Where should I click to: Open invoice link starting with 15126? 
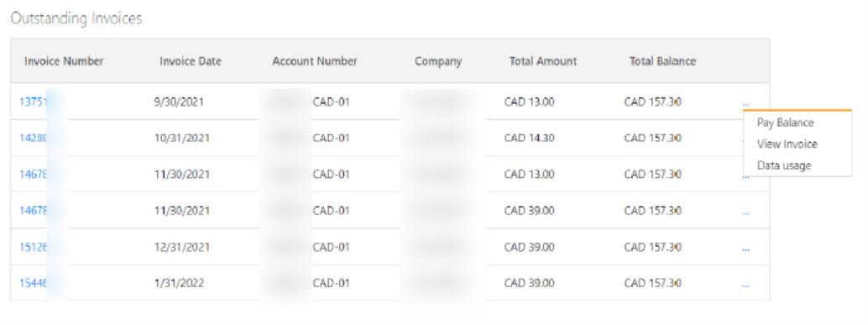[x=34, y=248]
